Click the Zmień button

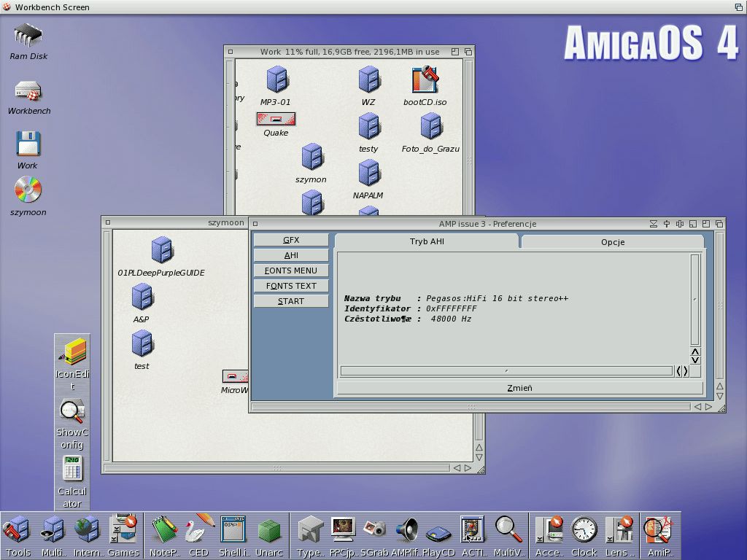click(x=519, y=388)
